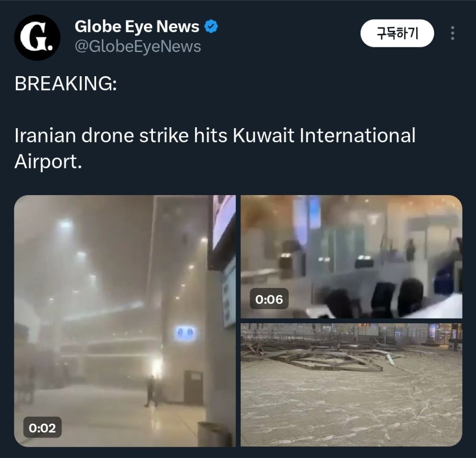The height and width of the screenshot is (458, 476).
Task: Subscribe using the 구독하기 button
Action: pyautogui.click(x=397, y=33)
